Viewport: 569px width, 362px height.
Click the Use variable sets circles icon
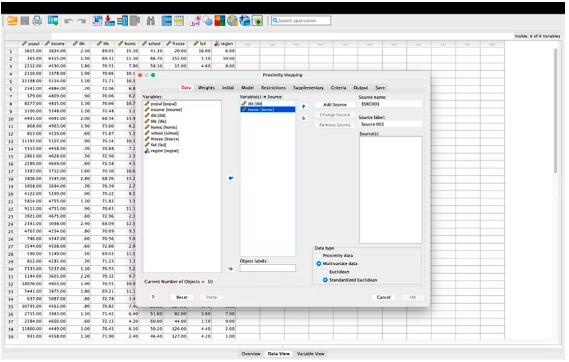[x=208, y=21]
